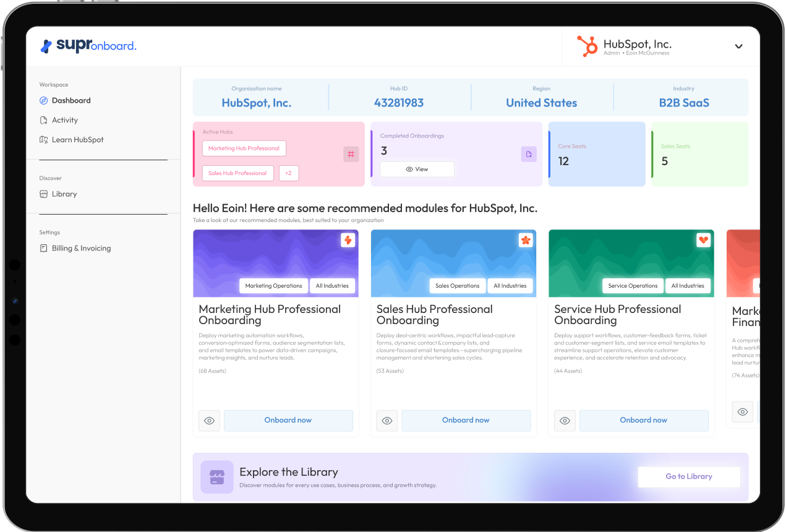Click the Marketing Hub badge icon on purple card

[x=348, y=240]
